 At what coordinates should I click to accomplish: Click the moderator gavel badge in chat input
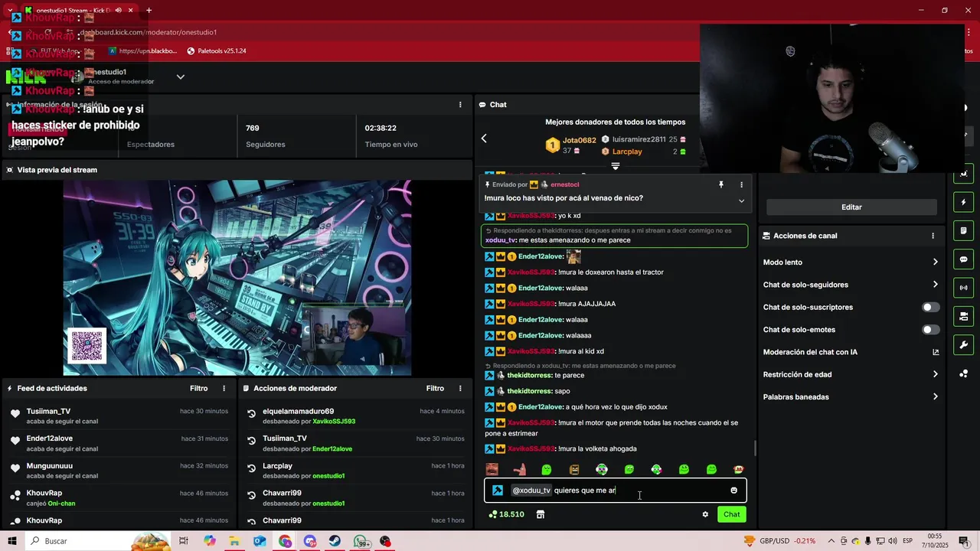pos(498,491)
